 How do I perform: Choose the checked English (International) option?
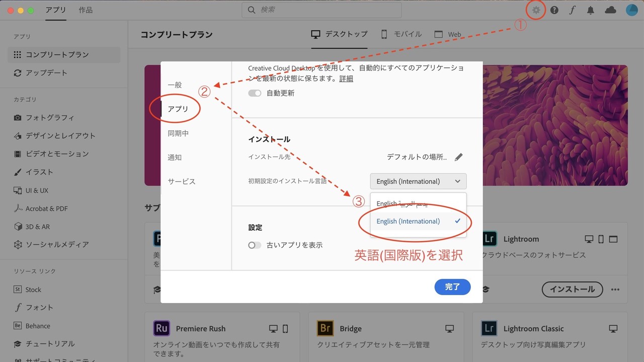(418, 221)
